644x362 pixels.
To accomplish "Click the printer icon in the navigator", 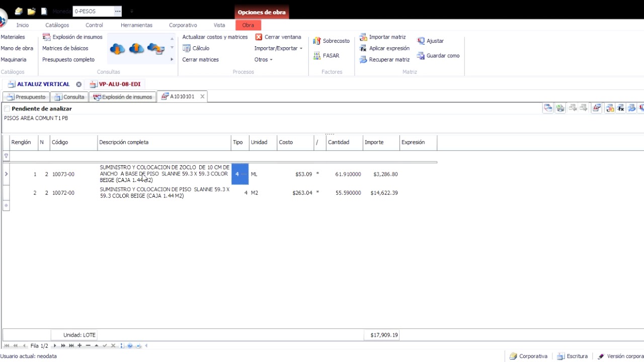I will point(138,346).
